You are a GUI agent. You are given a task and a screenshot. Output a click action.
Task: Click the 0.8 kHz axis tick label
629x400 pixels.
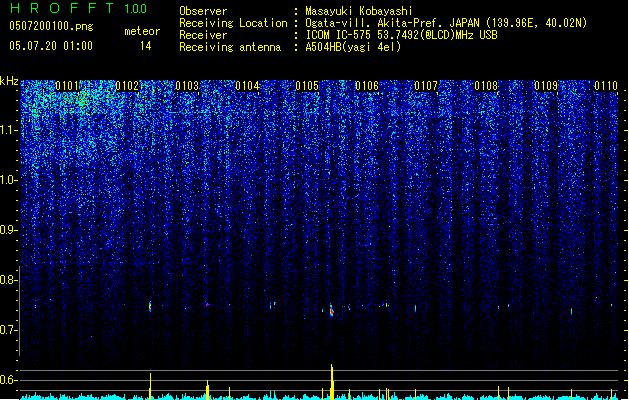[8, 280]
